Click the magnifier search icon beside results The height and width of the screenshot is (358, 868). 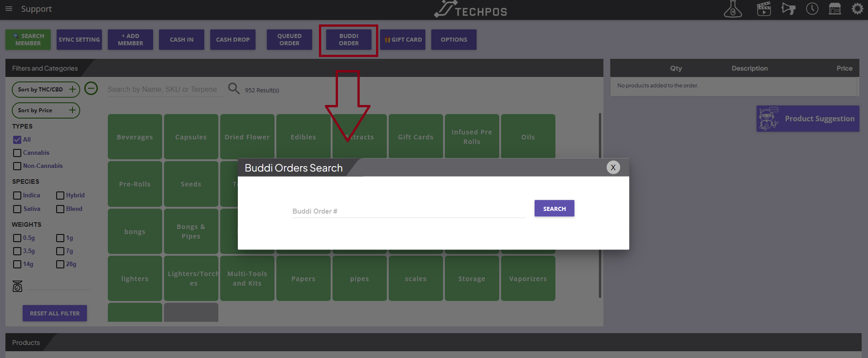tap(234, 88)
